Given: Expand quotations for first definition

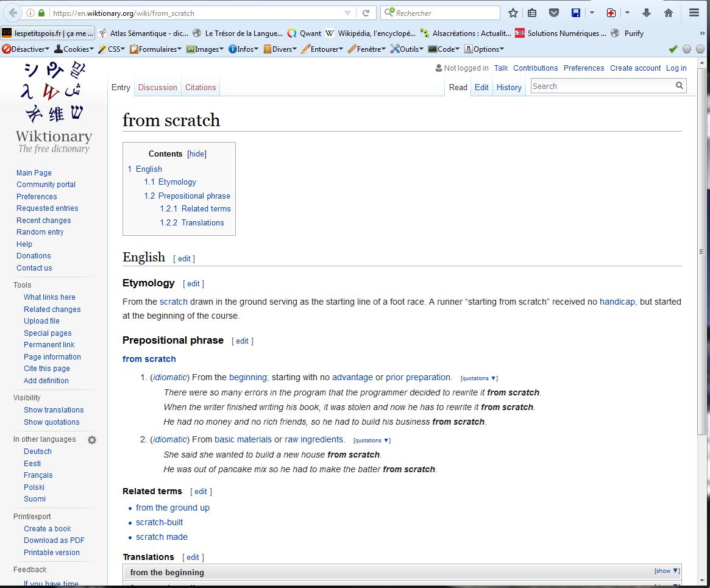Looking at the screenshot, I should coord(479,378).
